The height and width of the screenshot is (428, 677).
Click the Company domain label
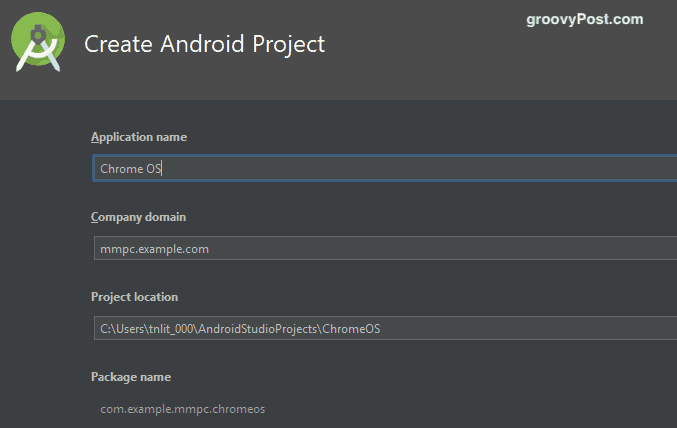(x=138, y=217)
